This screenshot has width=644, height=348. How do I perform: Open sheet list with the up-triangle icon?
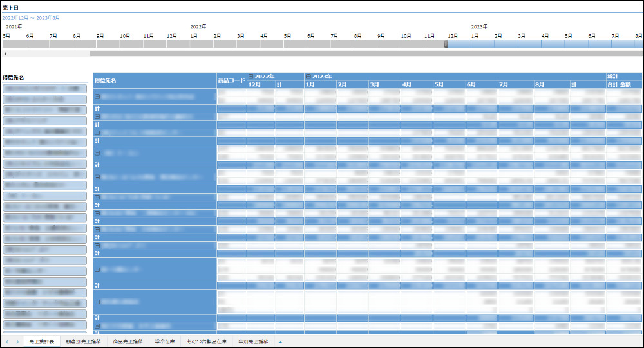(x=280, y=342)
